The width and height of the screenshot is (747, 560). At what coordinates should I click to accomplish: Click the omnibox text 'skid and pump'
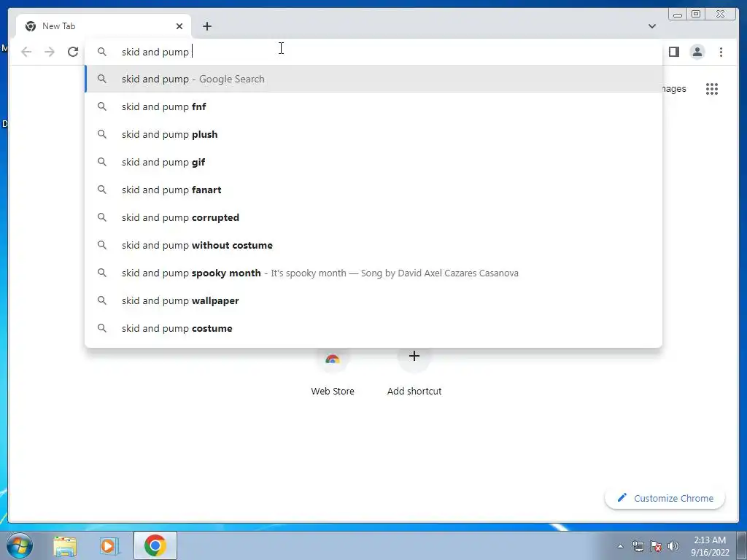tap(155, 52)
